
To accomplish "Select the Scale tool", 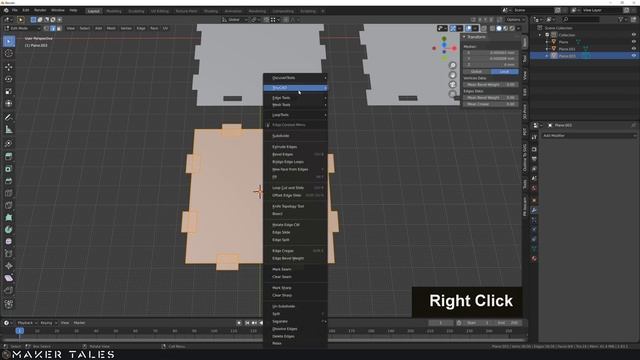I will click(x=9, y=91).
